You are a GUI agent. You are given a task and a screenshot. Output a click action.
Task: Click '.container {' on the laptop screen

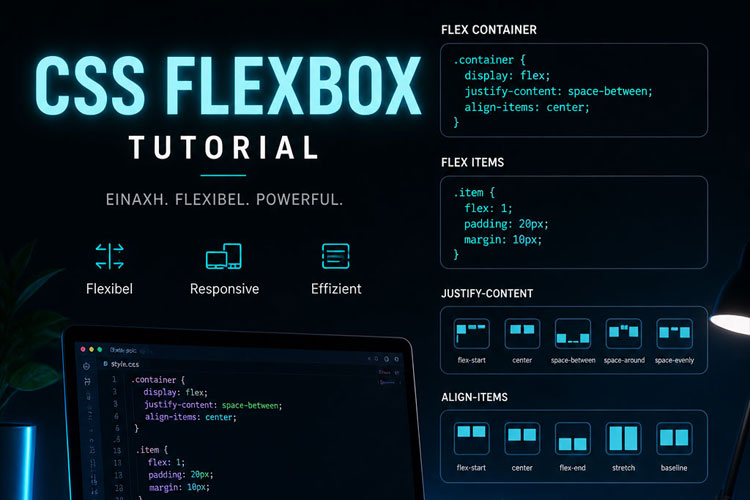click(157, 380)
